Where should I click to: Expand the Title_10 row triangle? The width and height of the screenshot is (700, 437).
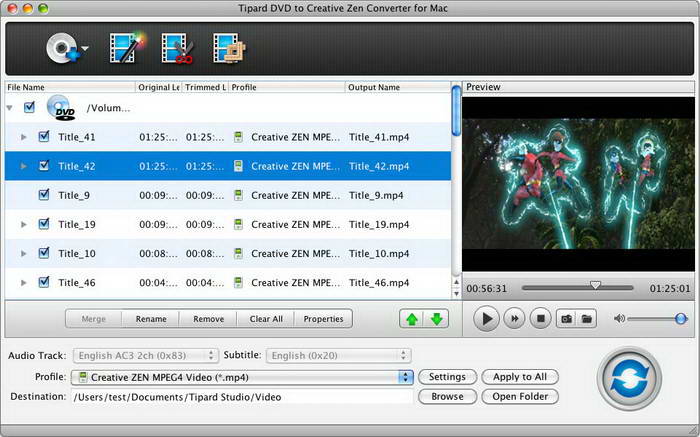point(24,254)
